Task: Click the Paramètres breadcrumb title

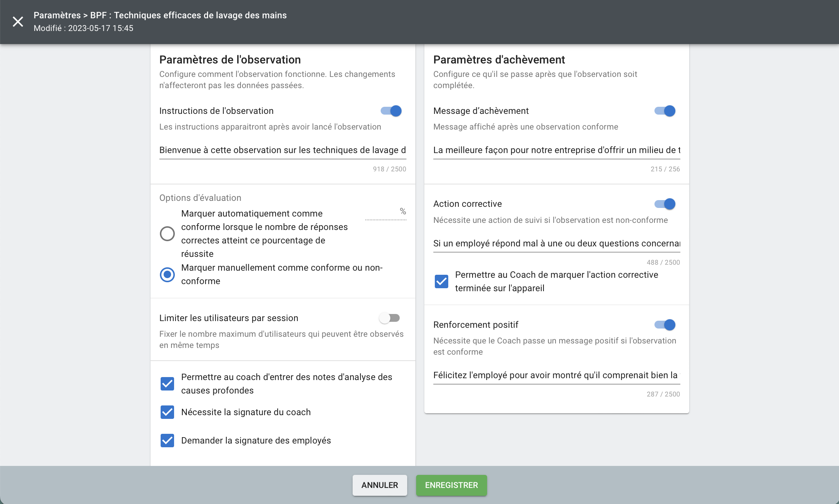Action: 57,15
